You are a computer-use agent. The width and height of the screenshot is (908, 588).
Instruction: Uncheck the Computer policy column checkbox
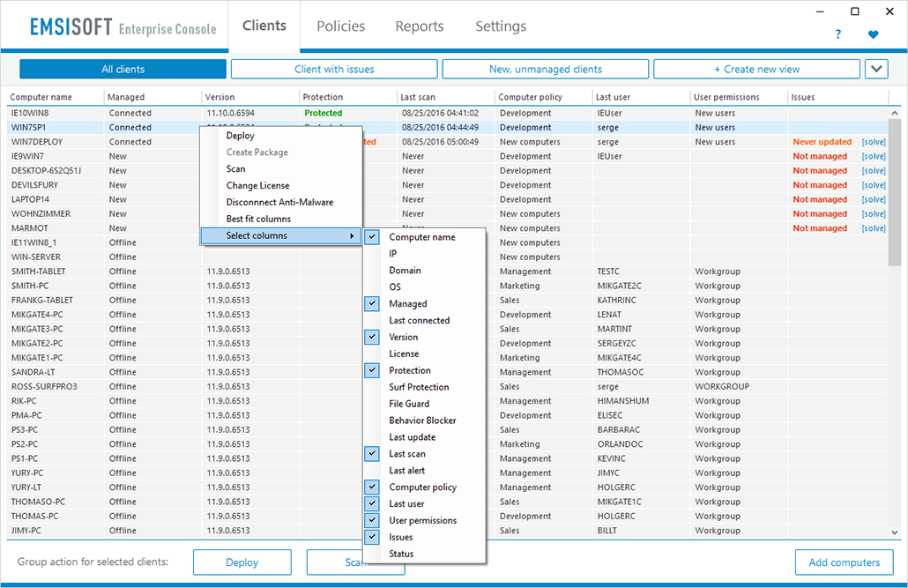[372, 487]
